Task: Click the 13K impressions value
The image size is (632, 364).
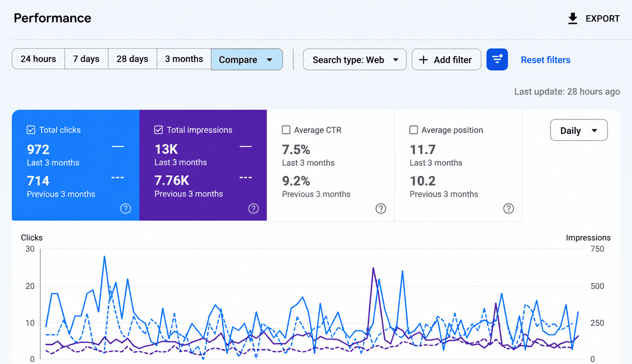Action: point(166,149)
